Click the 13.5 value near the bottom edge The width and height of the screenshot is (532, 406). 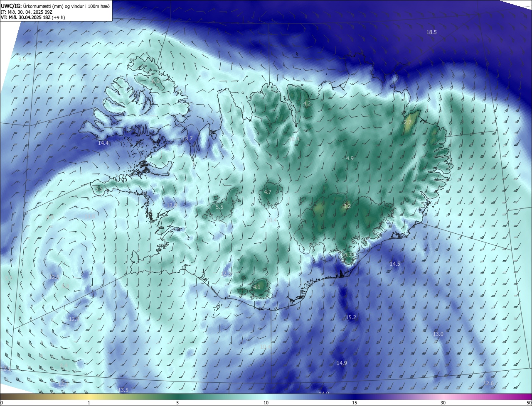point(123,390)
